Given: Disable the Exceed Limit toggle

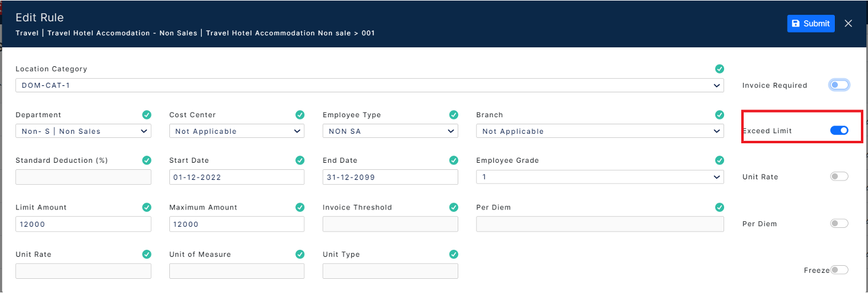Looking at the screenshot, I should pyautogui.click(x=839, y=130).
